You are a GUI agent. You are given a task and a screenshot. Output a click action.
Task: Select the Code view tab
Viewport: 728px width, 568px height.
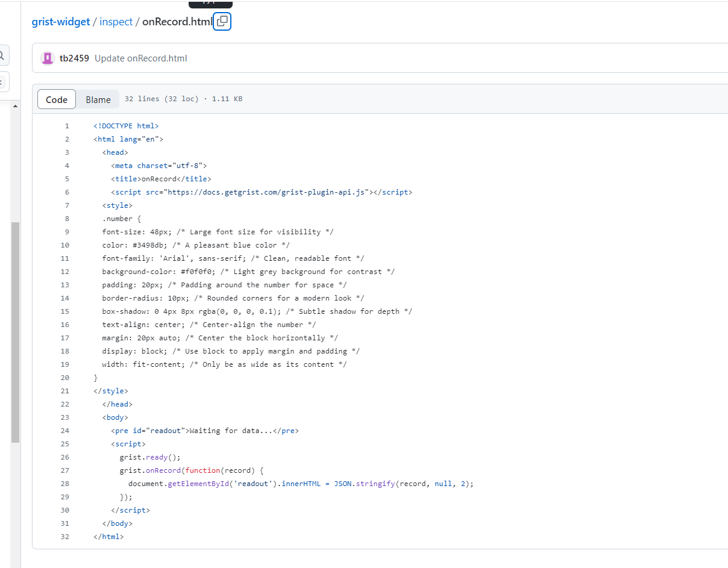(x=57, y=99)
